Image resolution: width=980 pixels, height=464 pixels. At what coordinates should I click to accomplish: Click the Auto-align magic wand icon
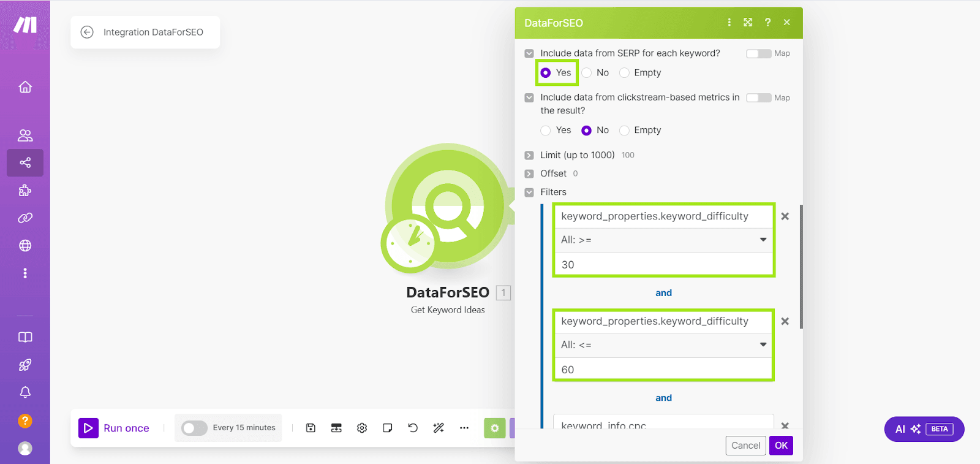[x=439, y=428]
